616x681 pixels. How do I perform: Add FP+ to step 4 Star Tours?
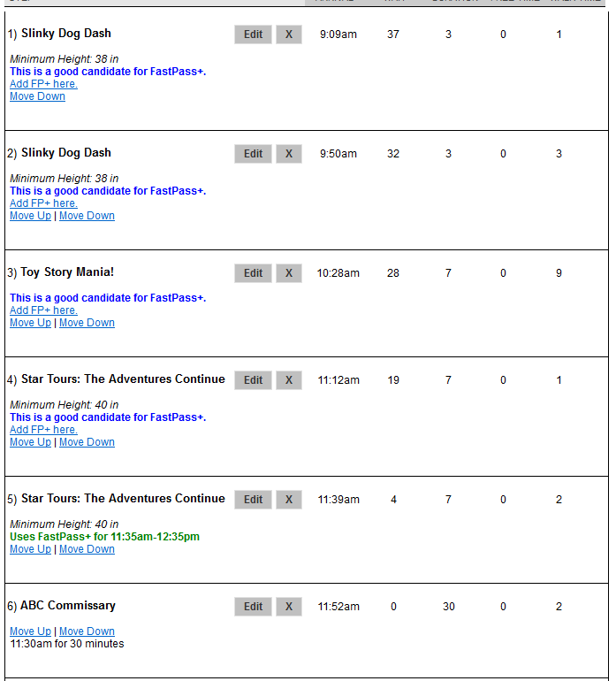[43, 430]
